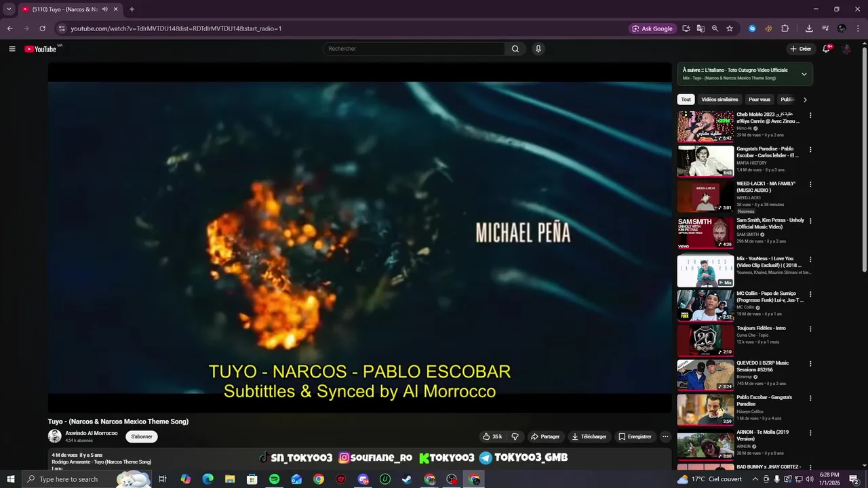
Task: Open options for MC Collin video
Action: [810, 294]
